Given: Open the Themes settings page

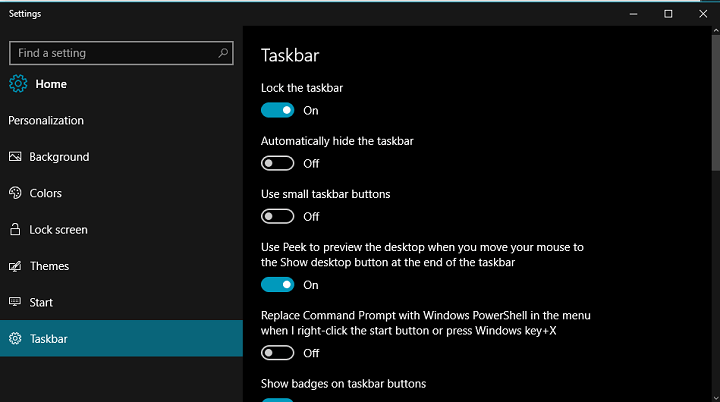Looking at the screenshot, I should (121, 266).
